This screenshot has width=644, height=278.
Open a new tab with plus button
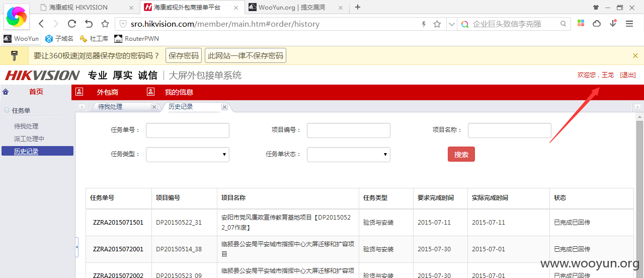coord(358,7)
